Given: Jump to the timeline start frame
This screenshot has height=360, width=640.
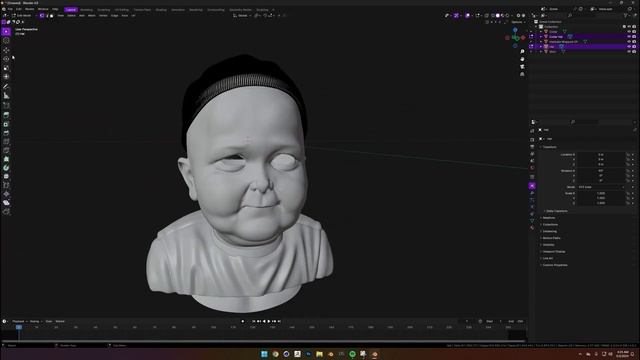Looking at the screenshot, I should [253, 321].
